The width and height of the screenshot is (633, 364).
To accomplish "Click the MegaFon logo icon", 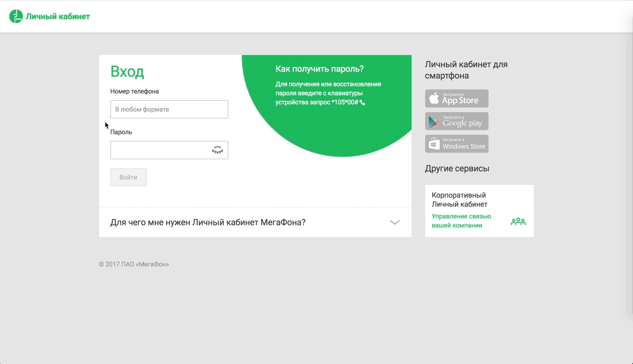I will click(x=16, y=16).
